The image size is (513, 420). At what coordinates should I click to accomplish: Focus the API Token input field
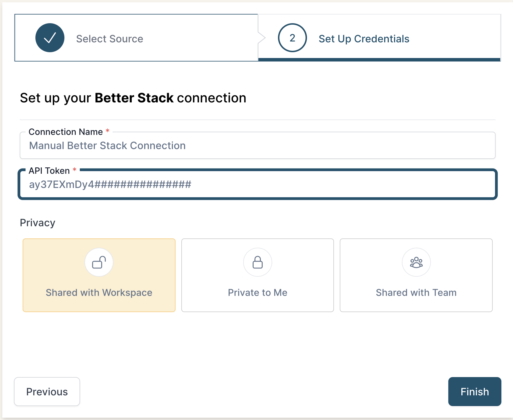coord(257,184)
